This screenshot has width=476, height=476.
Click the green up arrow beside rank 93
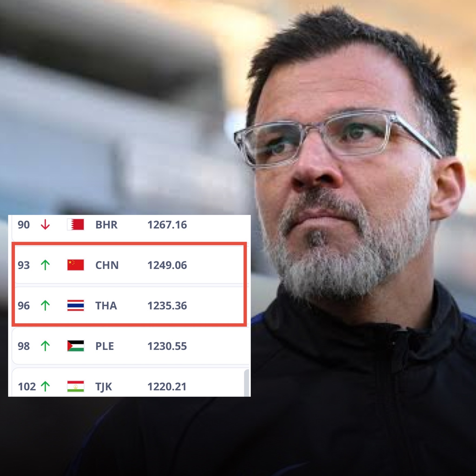pyautogui.click(x=45, y=265)
